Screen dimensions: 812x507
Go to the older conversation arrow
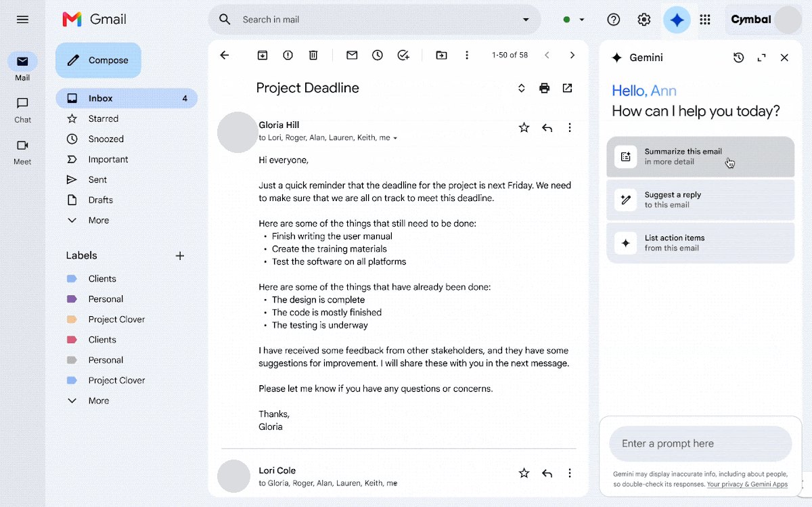tap(572, 55)
